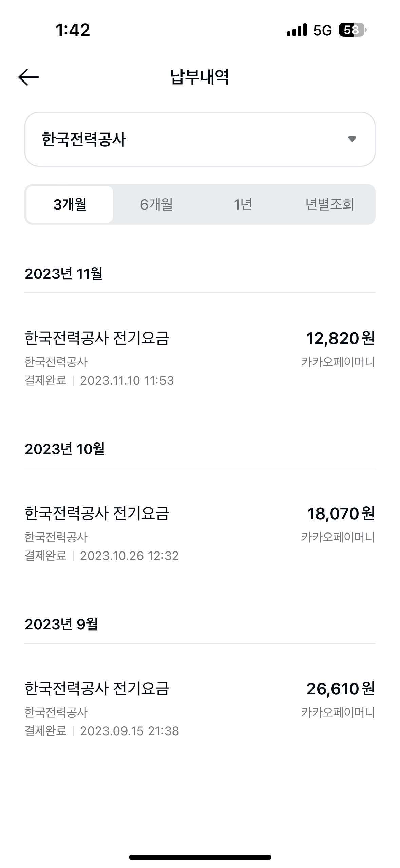The height and width of the screenshot is (868, 400).
Task: Open the 26,610원 electricity payment entry
Action: 199,708
